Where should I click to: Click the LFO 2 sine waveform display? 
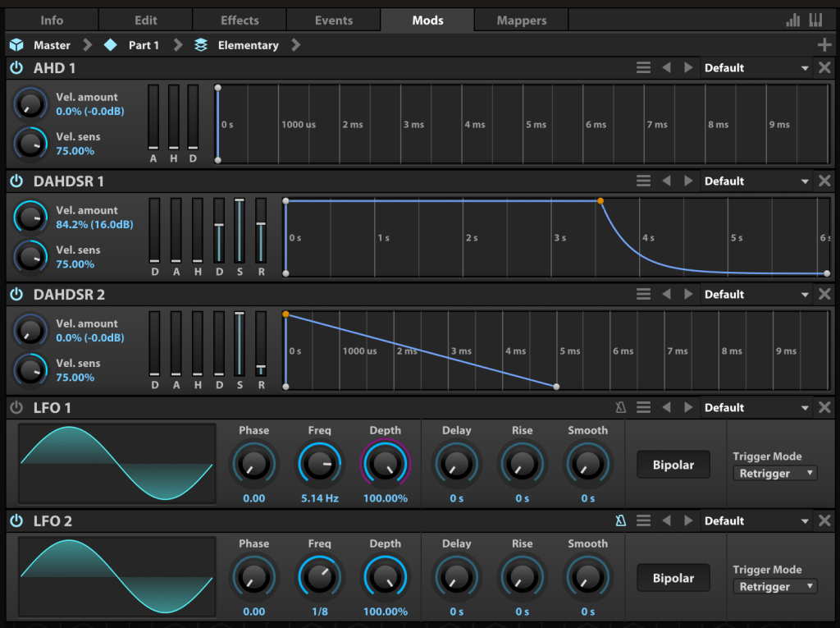pyautogui.click(x=116, y=577)
